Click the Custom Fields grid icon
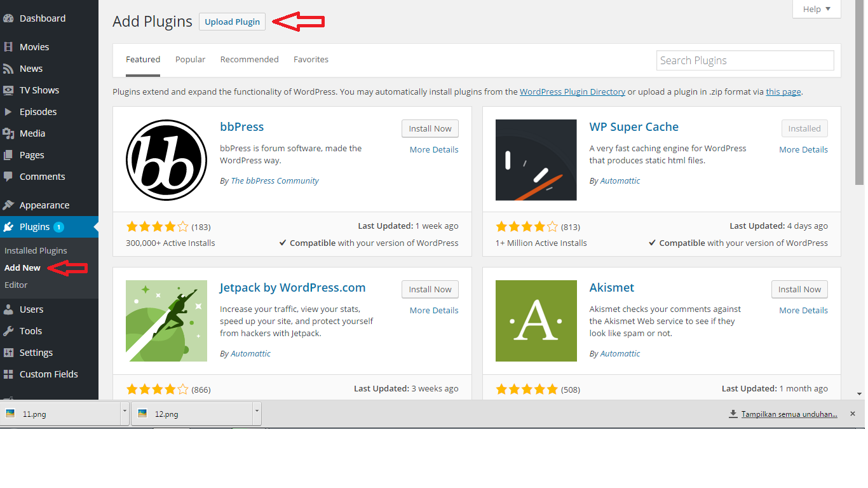 pos(8,374)
